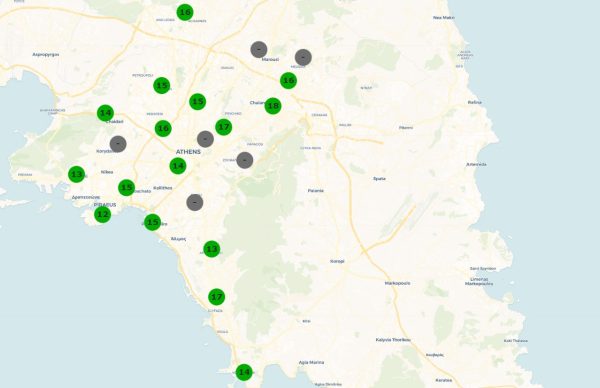
Task: Click the coastal 15 marker east of Piraeus
Action: (152, 222)
